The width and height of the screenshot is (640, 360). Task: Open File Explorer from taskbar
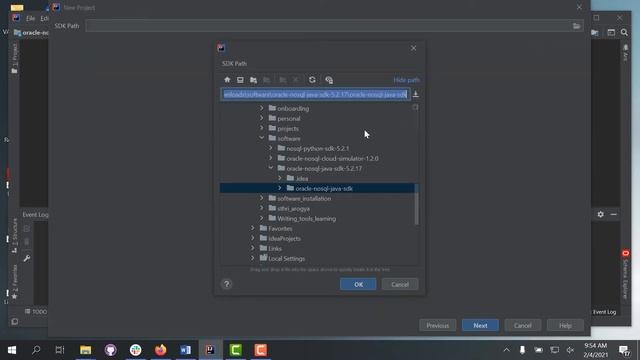pos(85,350)
